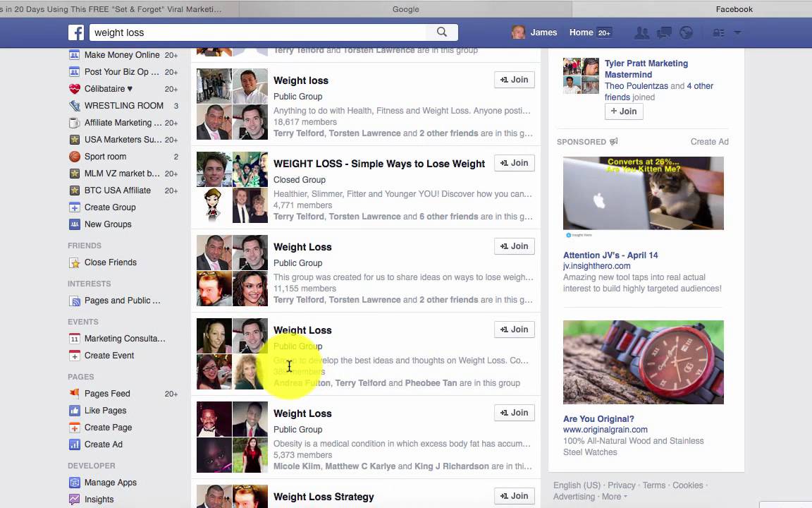The height and width of the screenshot is (508, 812).
Task: Click Tyler Pratt group photo collage
Action: [581, 75]
